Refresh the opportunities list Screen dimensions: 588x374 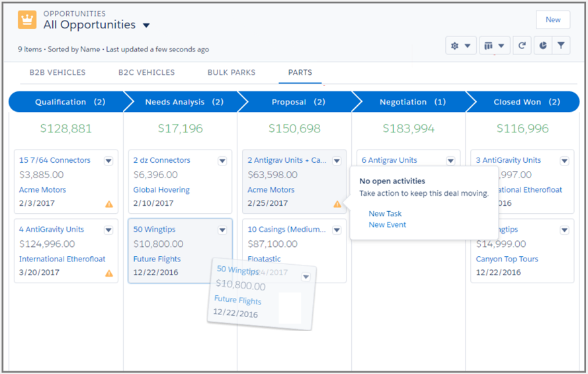[x=522, y=46]
